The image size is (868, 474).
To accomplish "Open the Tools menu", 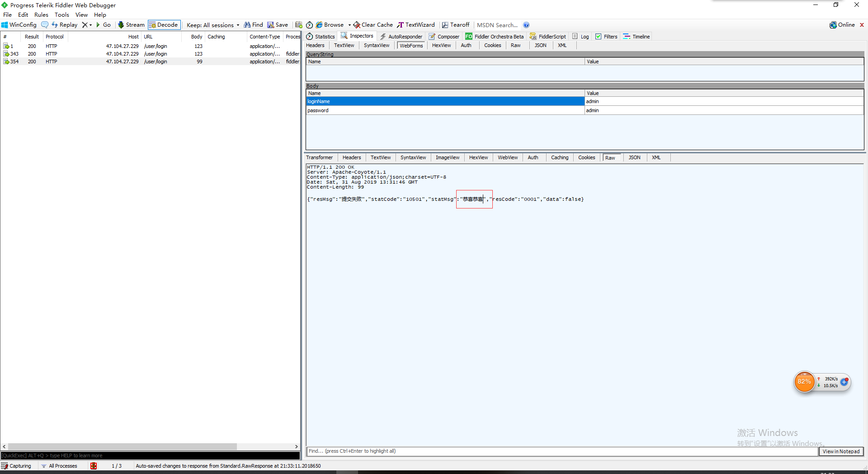I will point(62,15).
